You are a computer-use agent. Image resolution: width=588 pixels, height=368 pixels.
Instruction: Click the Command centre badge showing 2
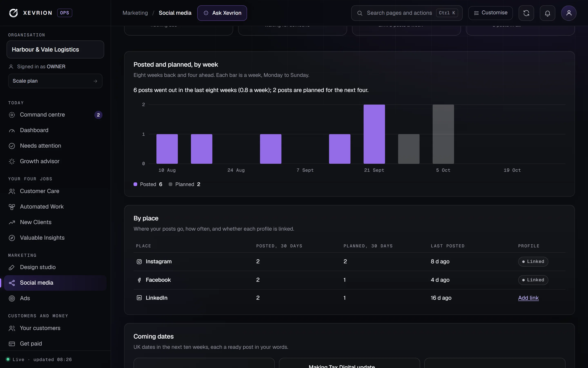(x=98, y=115)
